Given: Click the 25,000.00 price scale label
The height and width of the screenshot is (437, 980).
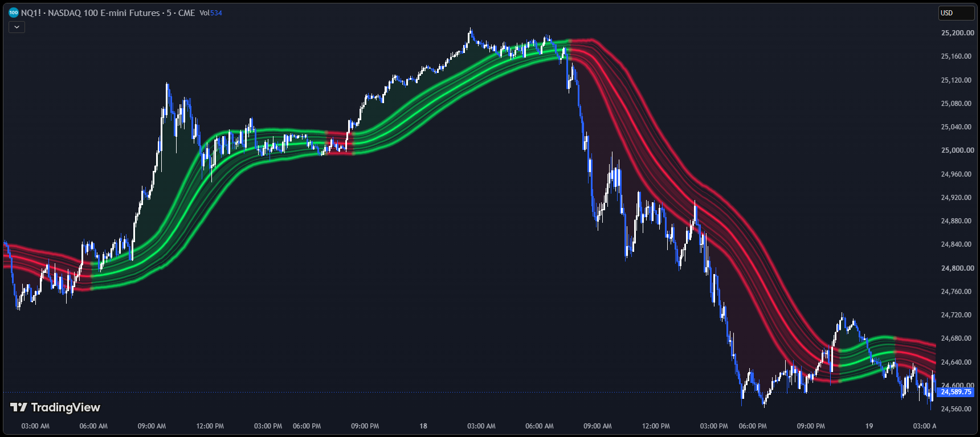Looking at the screenshot, I should pos(957,150).
